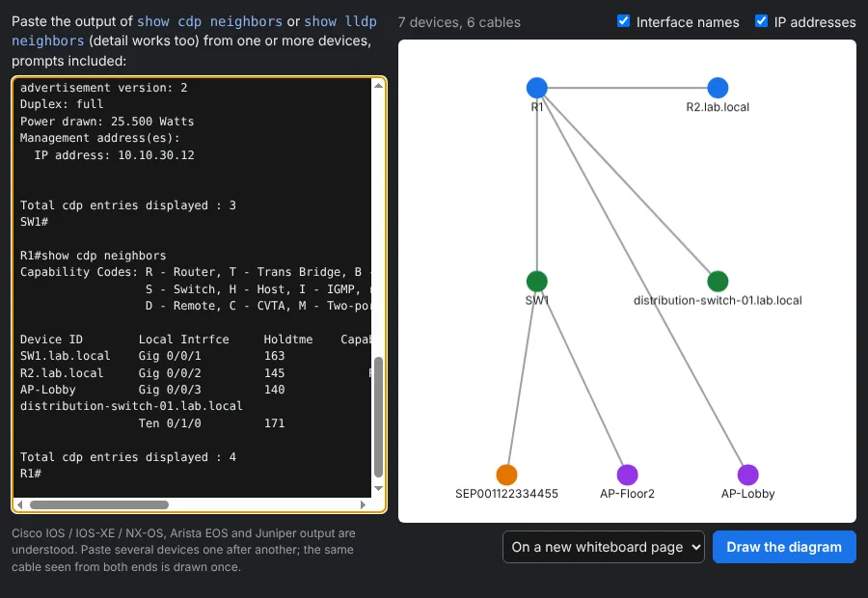Click 'Total cdp entries displayed : 3' line

(128, 204)
